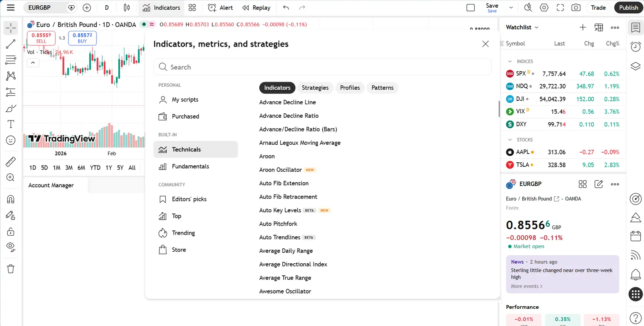Screen dimensions: 644x326
Task: Open the D interval selector
Action: (x=107, y=8)
